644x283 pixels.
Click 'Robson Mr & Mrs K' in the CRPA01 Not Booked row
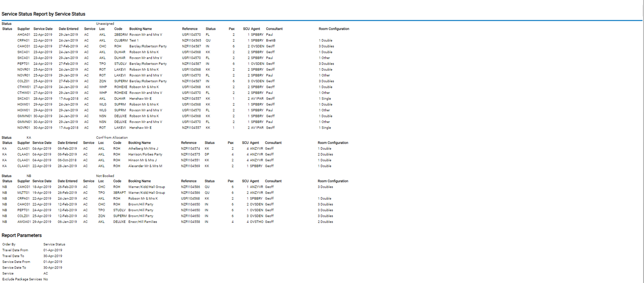(143, 198)
